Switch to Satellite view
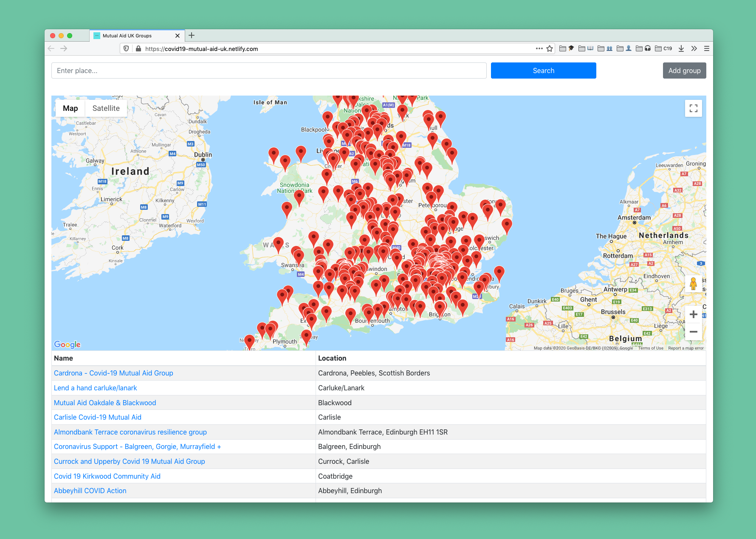This screenshot has height=539, width=756. pos(106,108)
